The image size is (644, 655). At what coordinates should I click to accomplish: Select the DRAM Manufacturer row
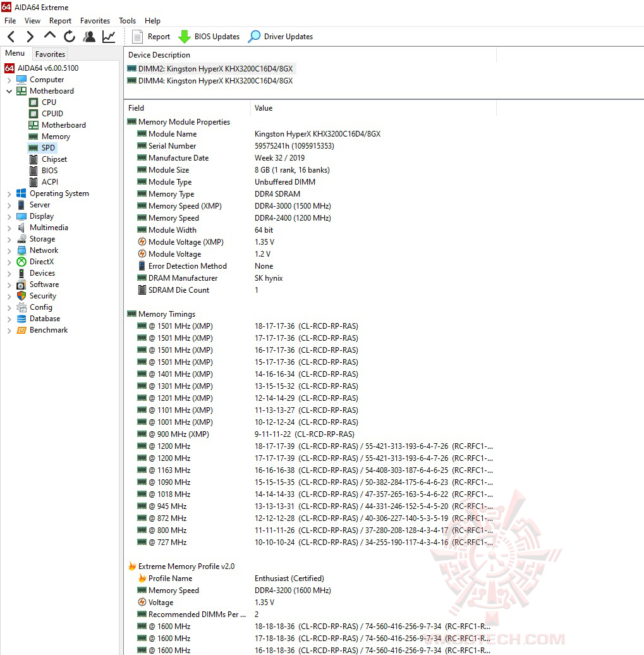309,278
